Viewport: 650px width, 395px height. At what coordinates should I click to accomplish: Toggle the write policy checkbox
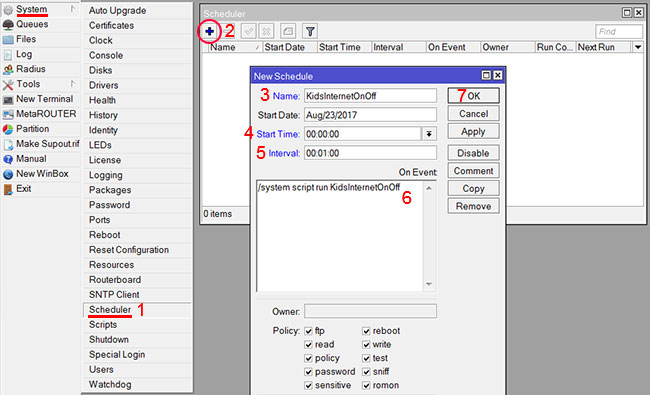[366, 344]
